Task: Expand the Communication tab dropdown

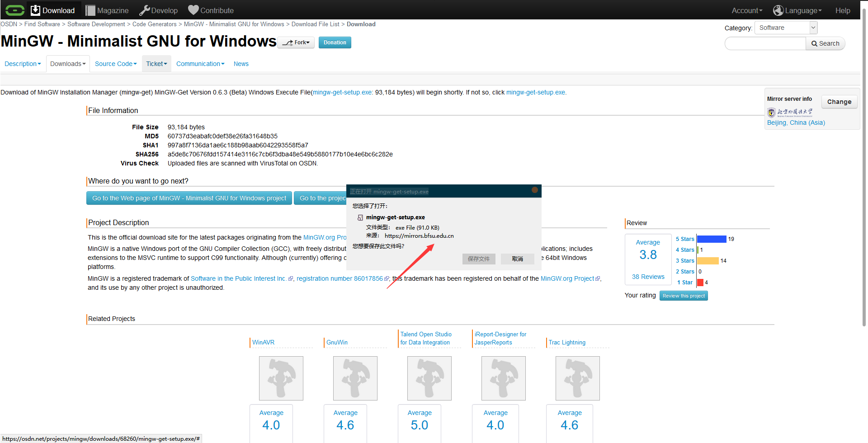Action: click(x=200, y=64)
